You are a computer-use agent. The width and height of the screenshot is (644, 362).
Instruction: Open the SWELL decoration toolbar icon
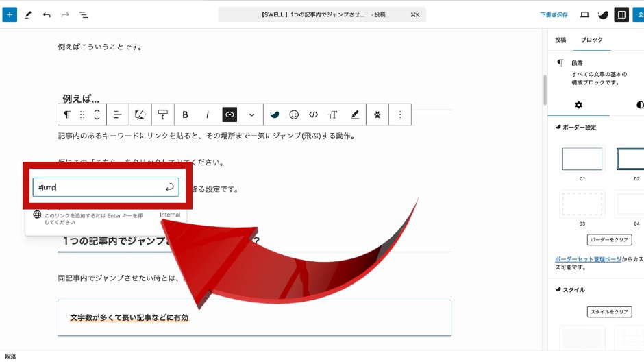click(x=274, y=114)
